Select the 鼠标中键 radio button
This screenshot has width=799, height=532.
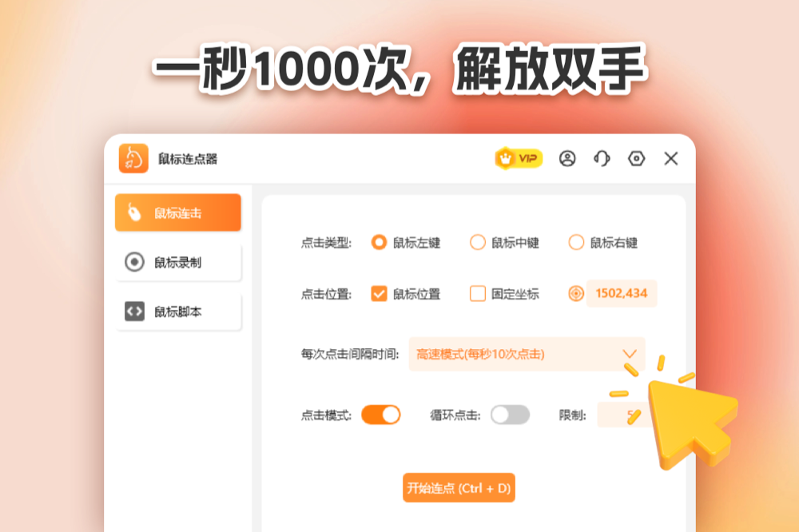tap(478, 243)
